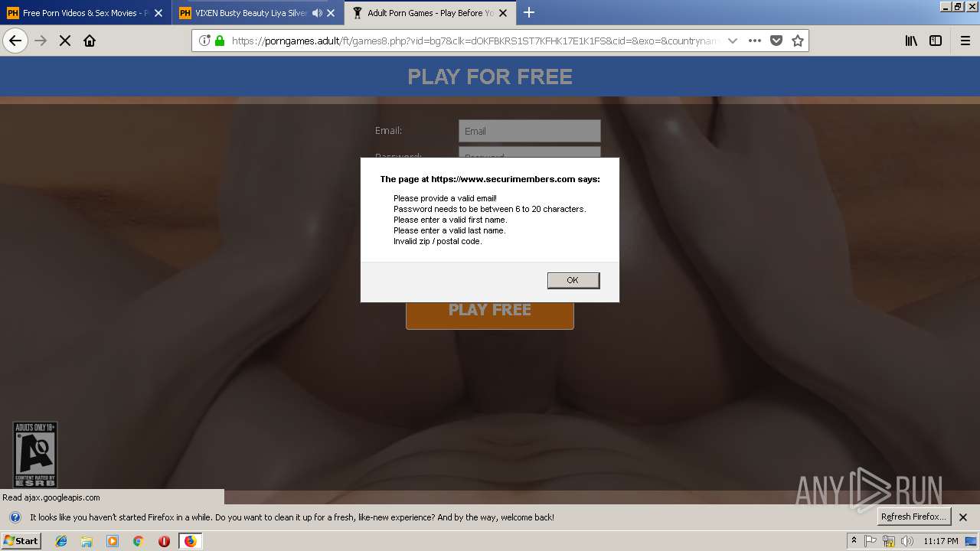
Task: Click the green padlock security icon
Action: 220,41
